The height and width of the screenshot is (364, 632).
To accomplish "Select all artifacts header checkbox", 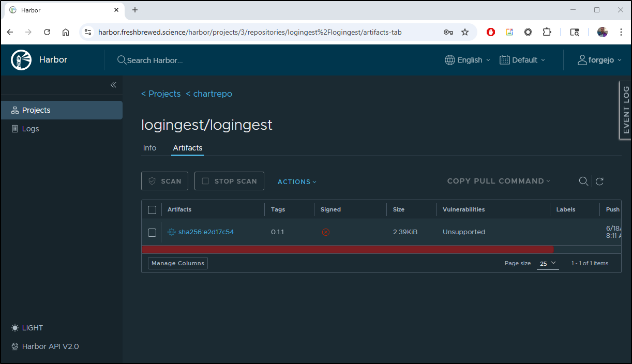I will [x=152, y=210].
